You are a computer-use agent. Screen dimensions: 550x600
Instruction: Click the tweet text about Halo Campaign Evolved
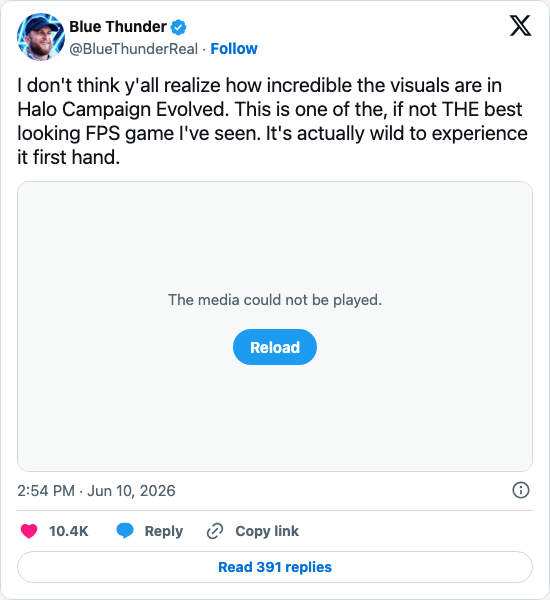[273, 121]
